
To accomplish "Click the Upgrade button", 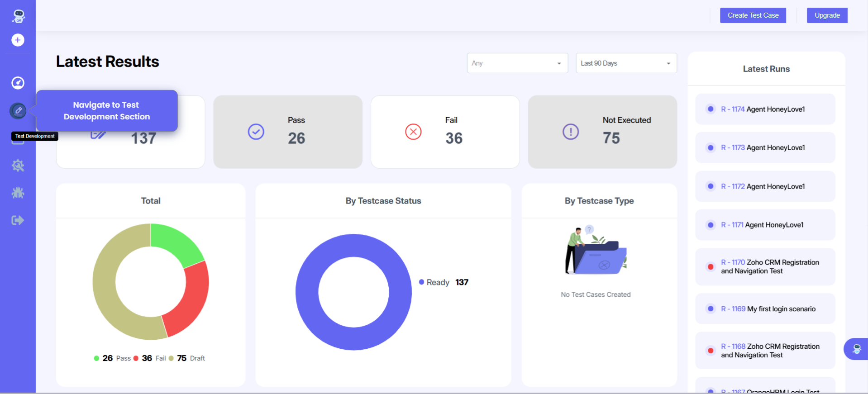I will coord(827,15).
